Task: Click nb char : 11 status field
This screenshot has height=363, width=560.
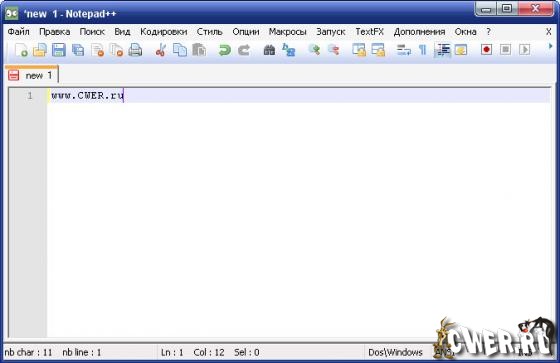Action: [28, 353]
